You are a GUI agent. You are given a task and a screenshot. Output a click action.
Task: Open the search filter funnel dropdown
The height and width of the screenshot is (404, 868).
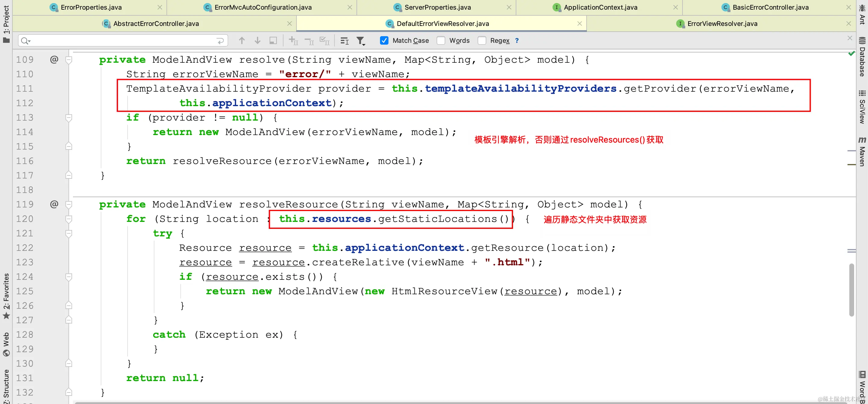(x=360, y=41)
